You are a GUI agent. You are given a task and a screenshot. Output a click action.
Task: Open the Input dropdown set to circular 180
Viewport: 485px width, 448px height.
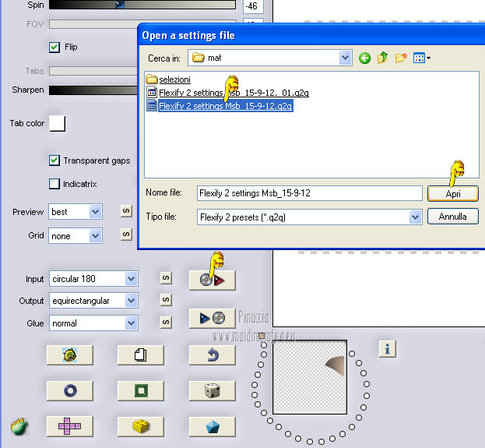coord(93,279)
